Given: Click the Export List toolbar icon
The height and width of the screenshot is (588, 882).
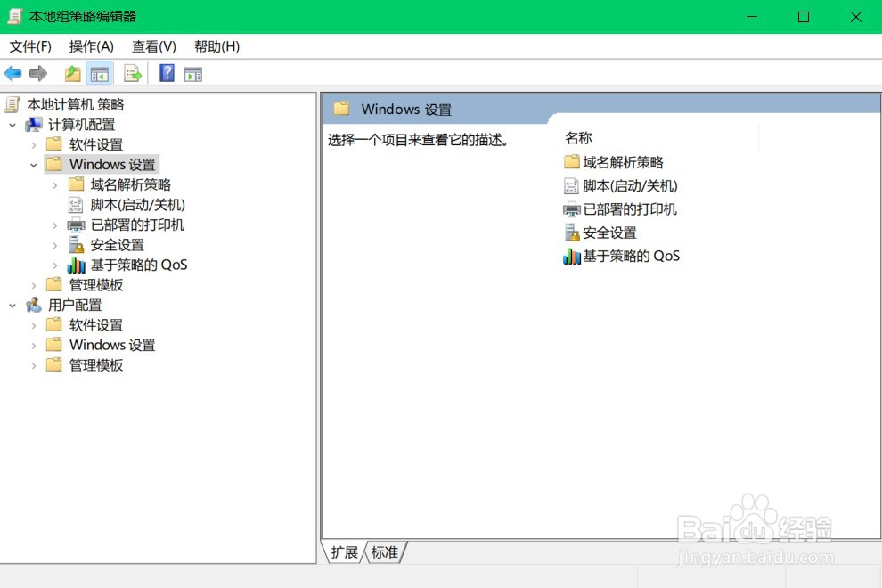Looking at the screenshot, I should click(133, 73).
